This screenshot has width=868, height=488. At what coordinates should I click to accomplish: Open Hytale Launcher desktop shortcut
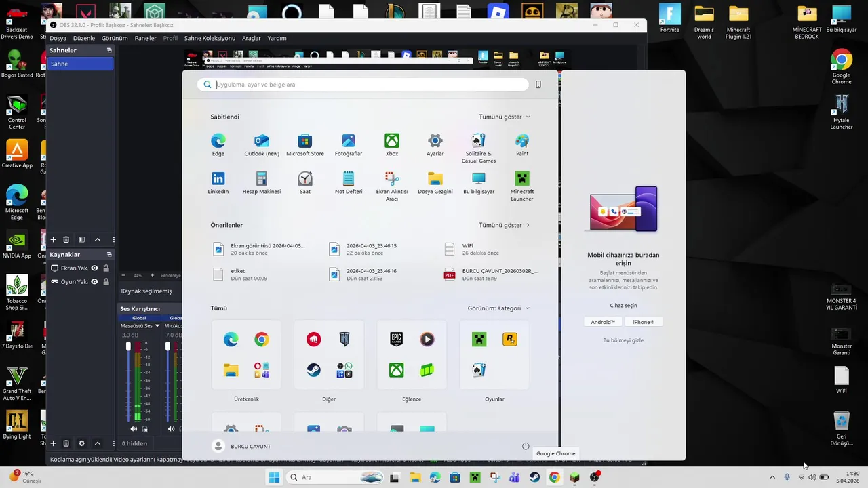[x=842, y=112]
